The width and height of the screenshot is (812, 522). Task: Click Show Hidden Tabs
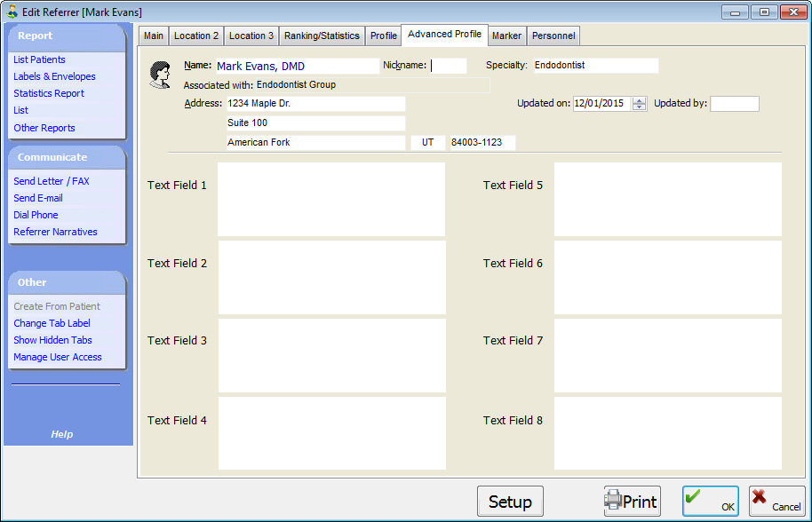tap(52, 340)
